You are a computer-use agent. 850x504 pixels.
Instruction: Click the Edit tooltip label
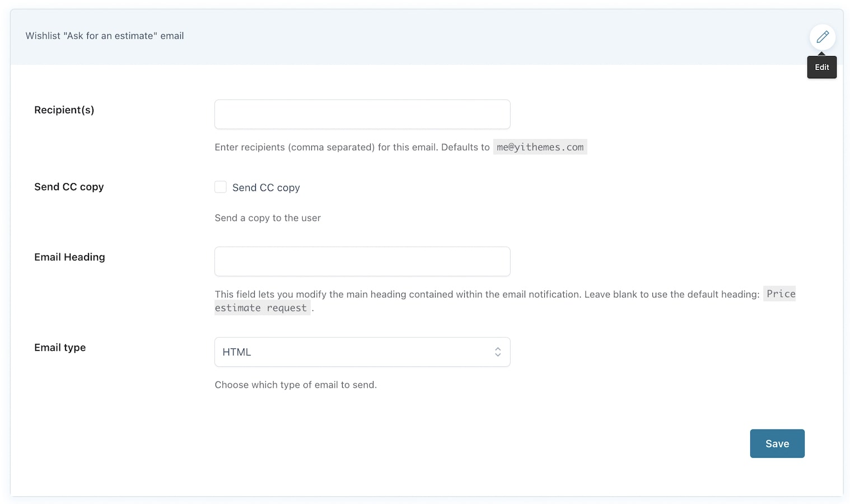(x=822, y=67)
